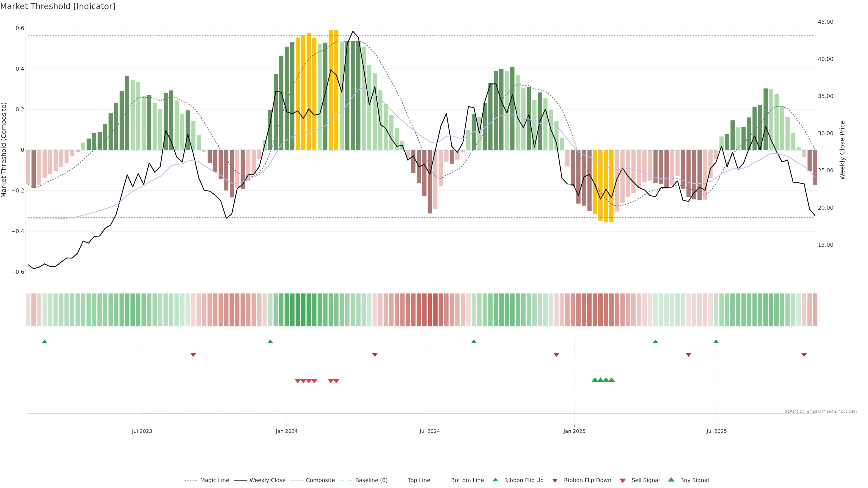Toggle the Weekly Close series in the legend

[267, 480]
